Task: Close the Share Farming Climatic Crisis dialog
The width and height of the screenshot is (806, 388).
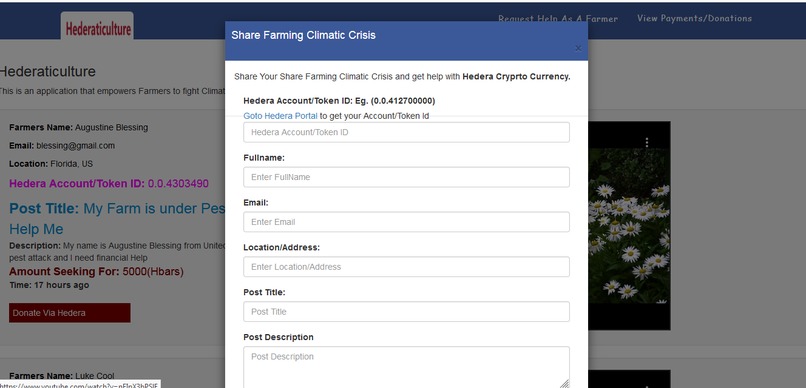Action: 578,48
